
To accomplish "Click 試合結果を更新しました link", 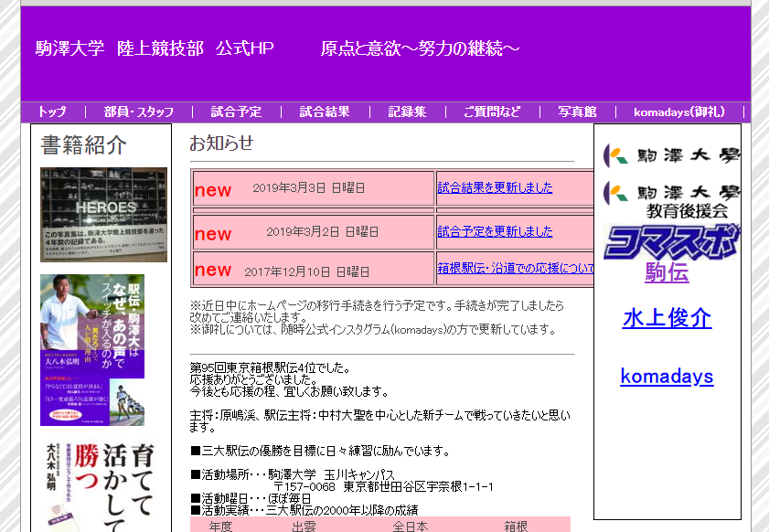I will (x=495, y=187).
